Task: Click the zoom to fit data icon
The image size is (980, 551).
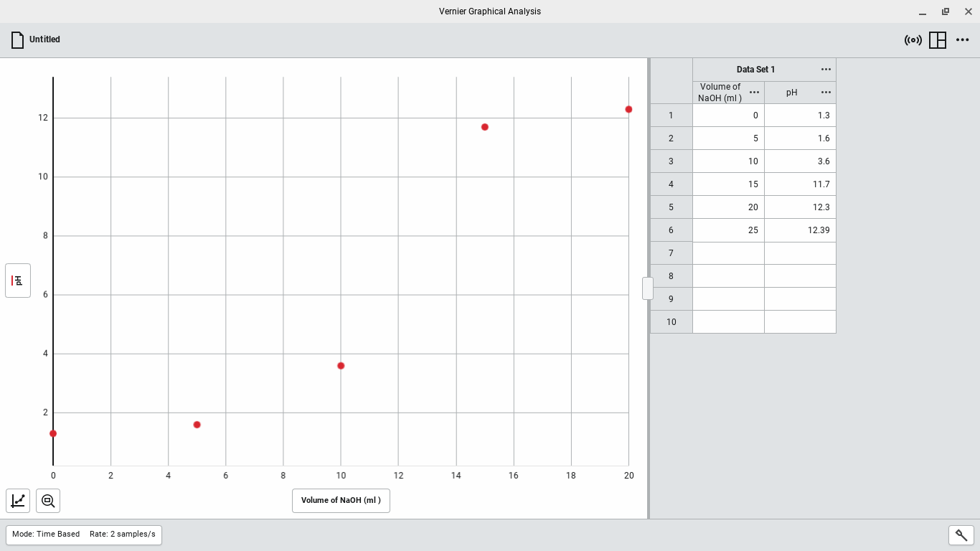Action: 48,501
